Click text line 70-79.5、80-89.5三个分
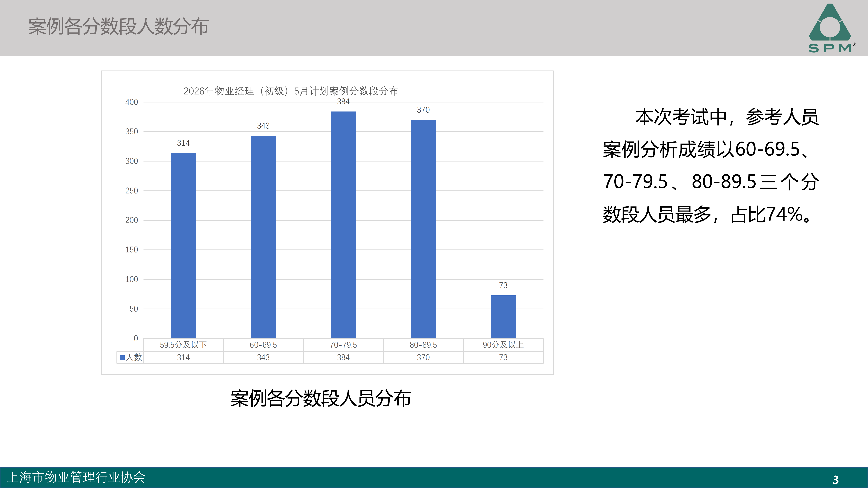The width and height of the screenshot is (868, 488). pos(711,182)
